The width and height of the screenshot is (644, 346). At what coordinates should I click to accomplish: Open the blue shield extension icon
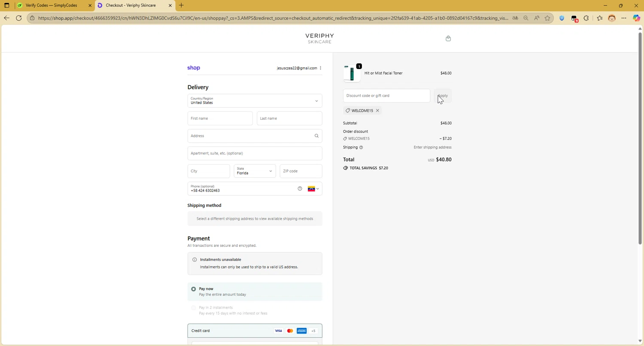(562, 18)
